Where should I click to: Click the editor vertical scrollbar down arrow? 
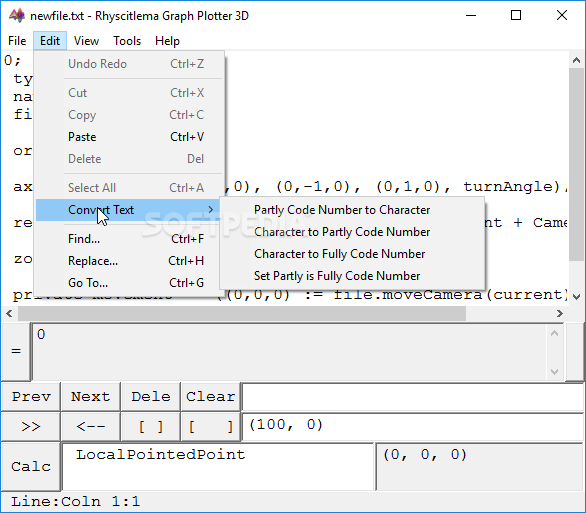click(x=576, y=297)
